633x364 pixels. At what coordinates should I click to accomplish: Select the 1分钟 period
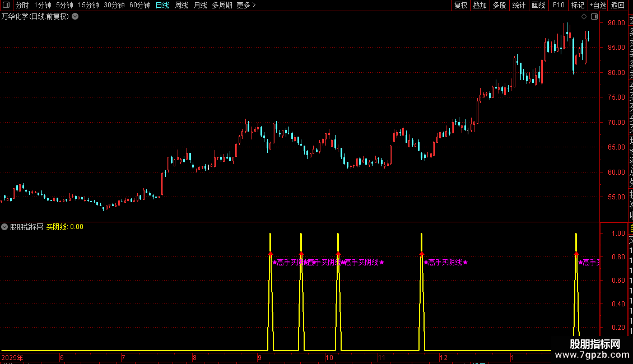click(43, 5)
